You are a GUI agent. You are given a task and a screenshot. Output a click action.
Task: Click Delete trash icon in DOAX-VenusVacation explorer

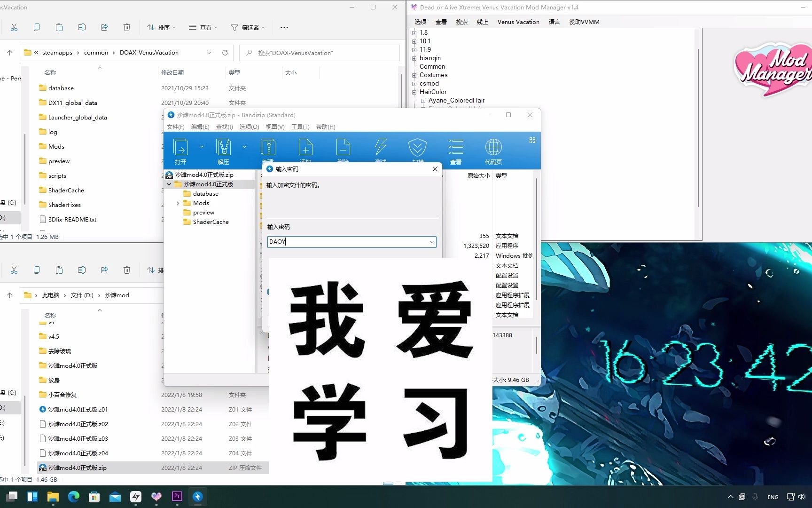tap(127, 27)
